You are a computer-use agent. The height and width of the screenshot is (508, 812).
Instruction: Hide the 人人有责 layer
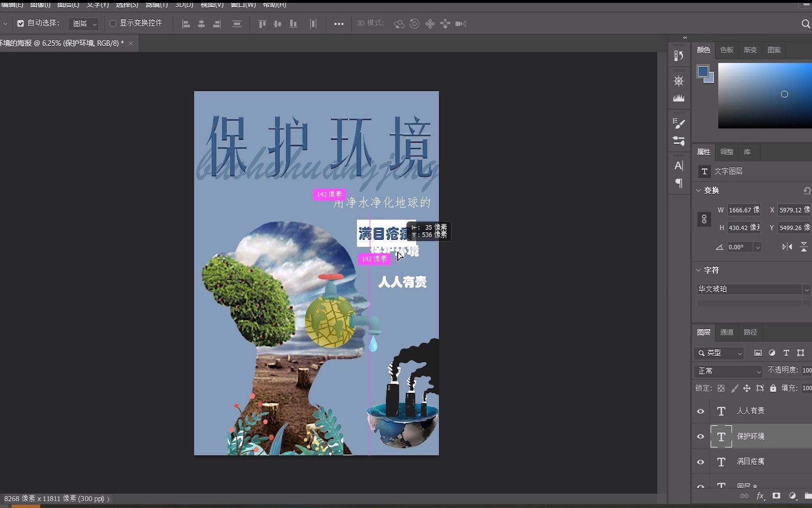pos(701,411)
